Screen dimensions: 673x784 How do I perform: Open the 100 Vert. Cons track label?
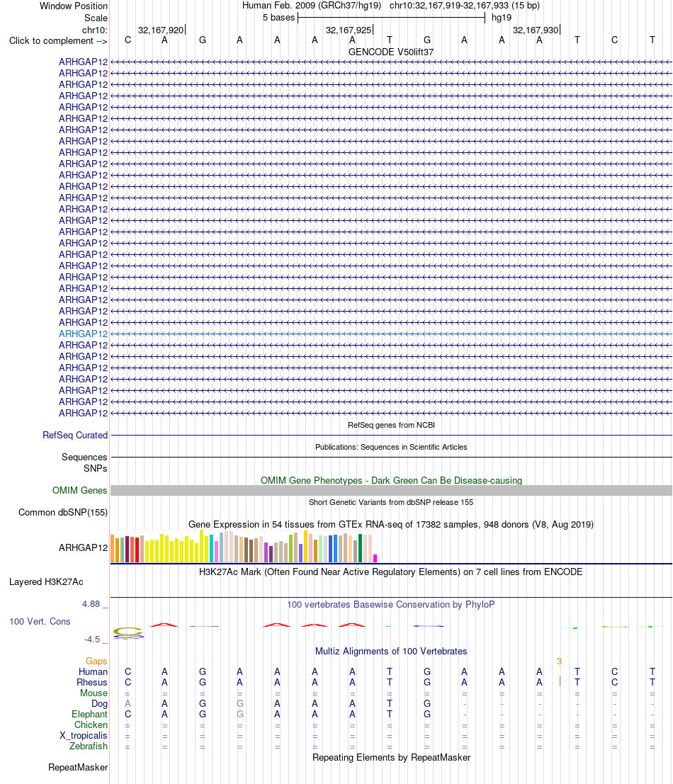(x=40, y=622)
